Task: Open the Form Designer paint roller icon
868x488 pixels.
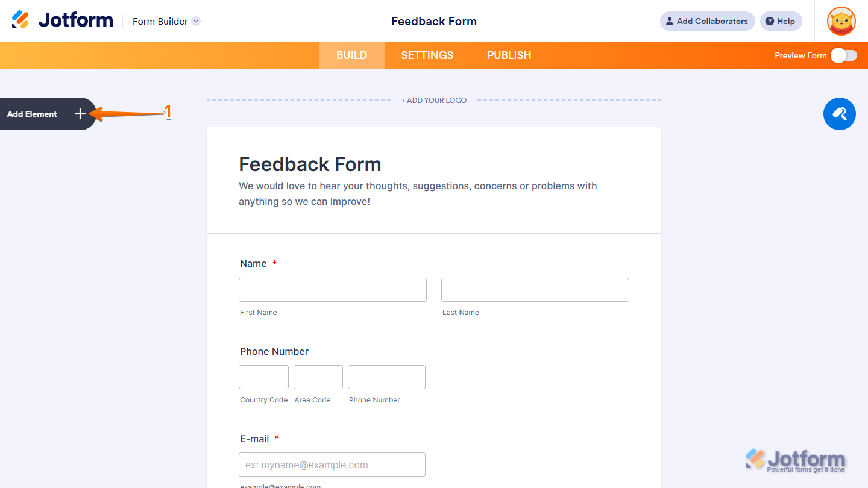Action: 839,114
